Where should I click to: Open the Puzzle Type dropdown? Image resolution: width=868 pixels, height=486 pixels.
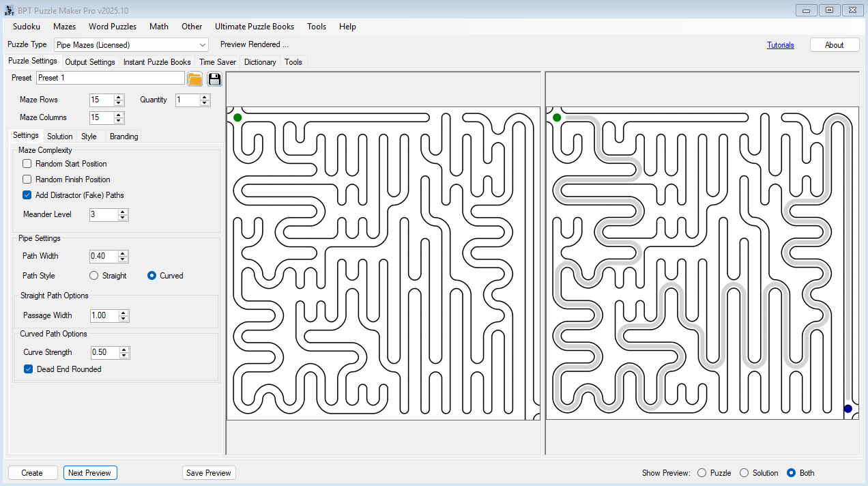click(203, 44)
